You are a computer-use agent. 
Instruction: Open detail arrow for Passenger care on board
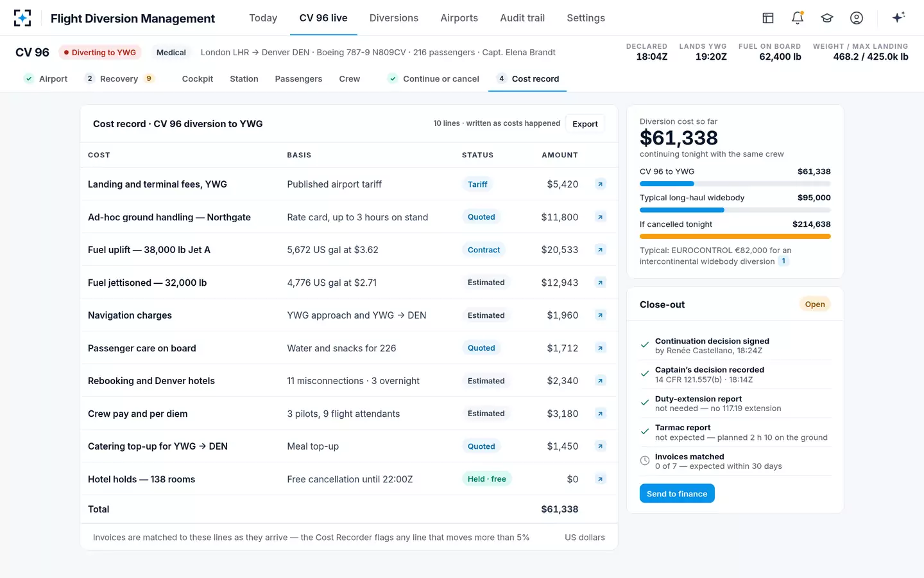pos(601,348)
